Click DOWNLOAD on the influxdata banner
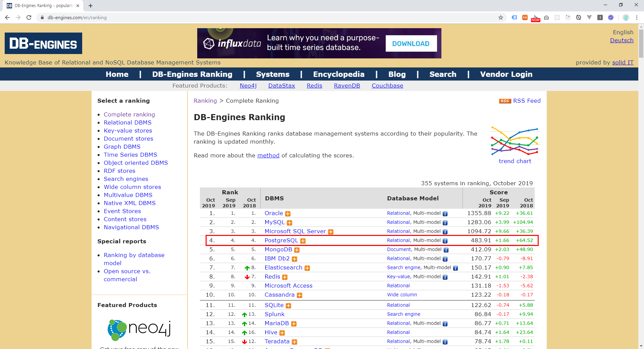644x349 pixels. click(x=411, y=44)
